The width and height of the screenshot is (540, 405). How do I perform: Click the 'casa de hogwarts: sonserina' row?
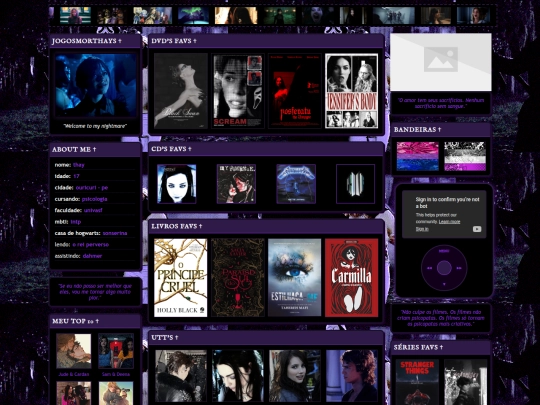click(94, 233)
